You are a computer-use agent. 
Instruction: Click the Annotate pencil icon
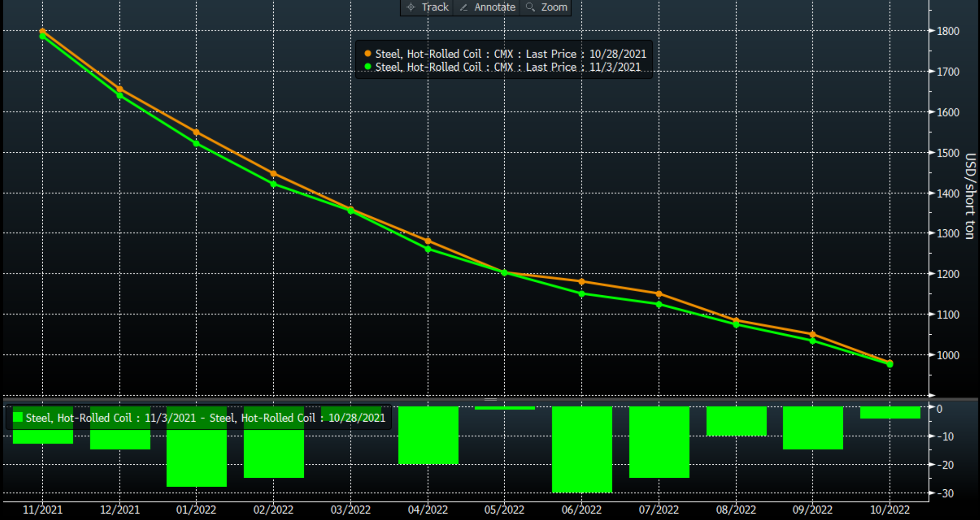point(464,7)
